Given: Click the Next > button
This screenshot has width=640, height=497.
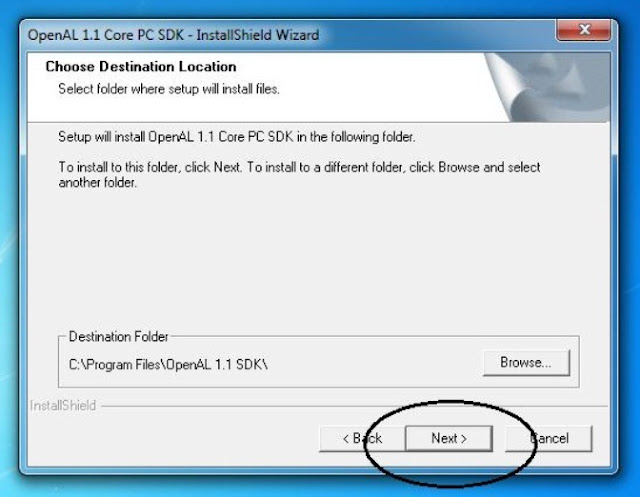Looking at the screenshot, I should coord(449,439).
